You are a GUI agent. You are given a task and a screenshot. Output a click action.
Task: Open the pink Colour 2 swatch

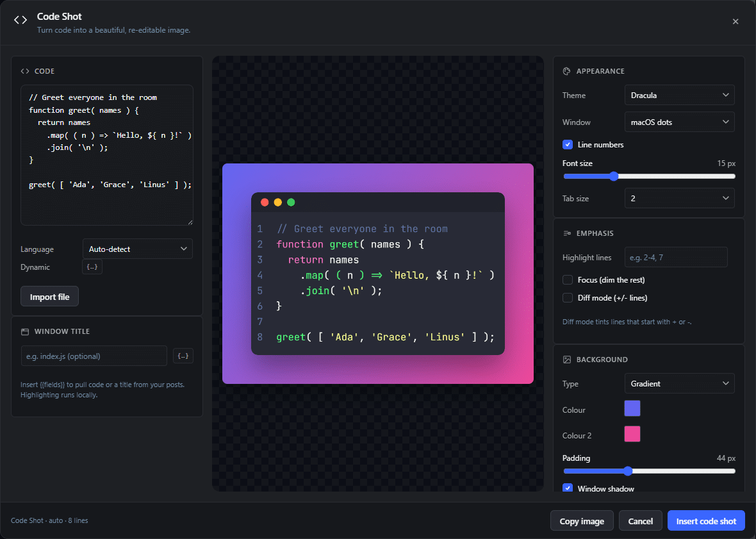click(x=632, y=434)
